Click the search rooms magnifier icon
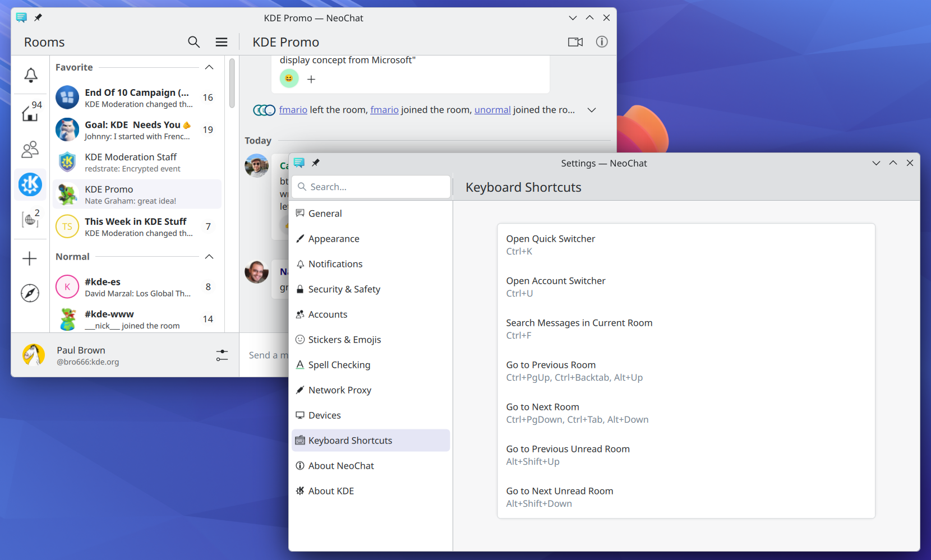 pyautogui.click(x=193, y=42)
